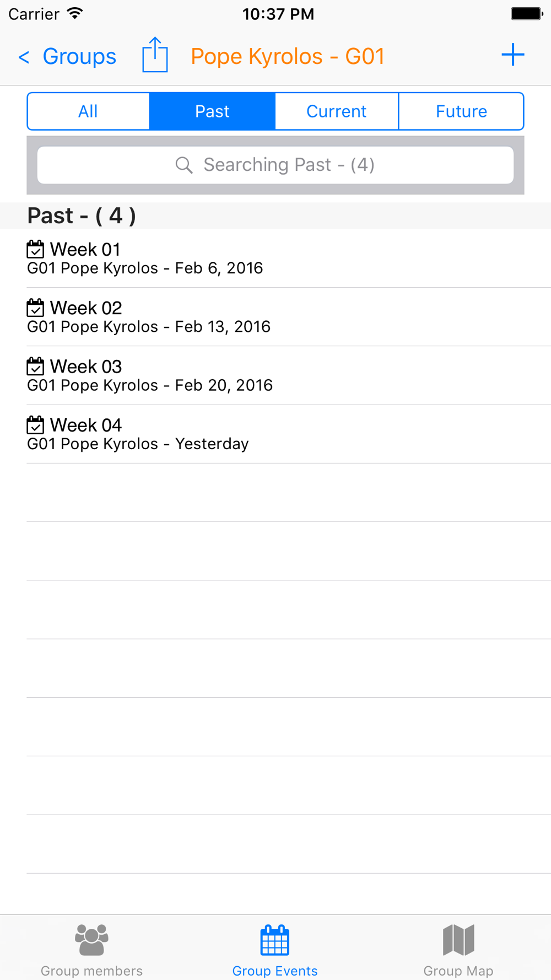Viewport: 551px width, 980px height.
Task: Focus the Searching Past search field
Action: 275,165
